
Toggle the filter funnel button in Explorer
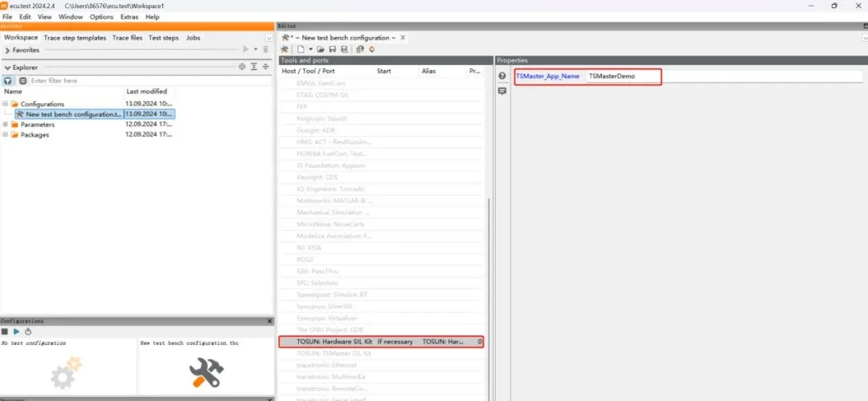pyautogui.click(x=8, y=80)
